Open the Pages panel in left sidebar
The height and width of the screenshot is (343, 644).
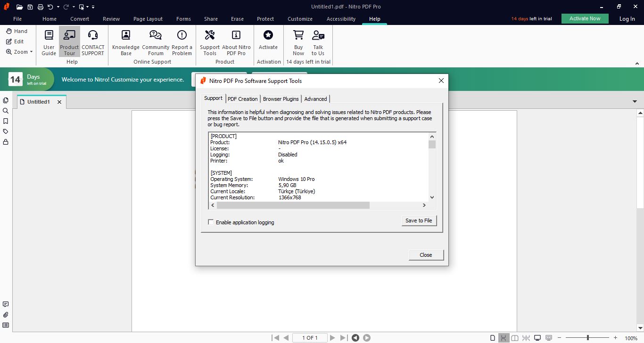pos(6,100)
